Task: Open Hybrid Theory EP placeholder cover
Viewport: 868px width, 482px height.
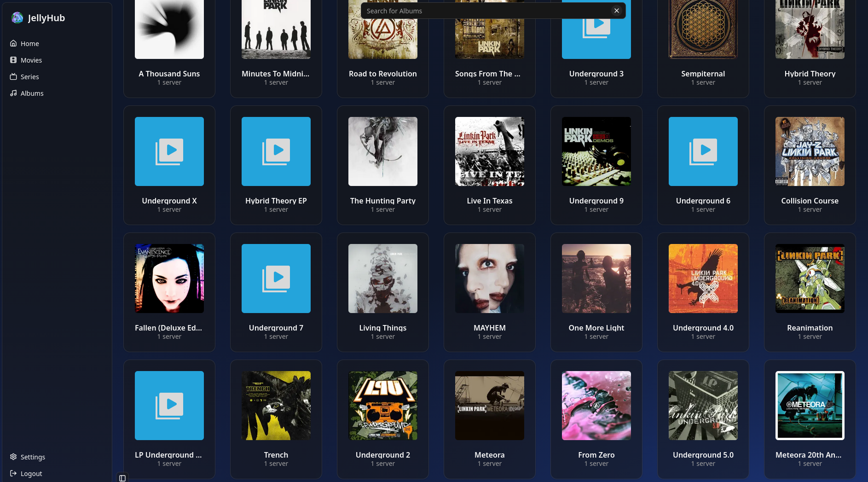Action: click(x=276, y=151)
